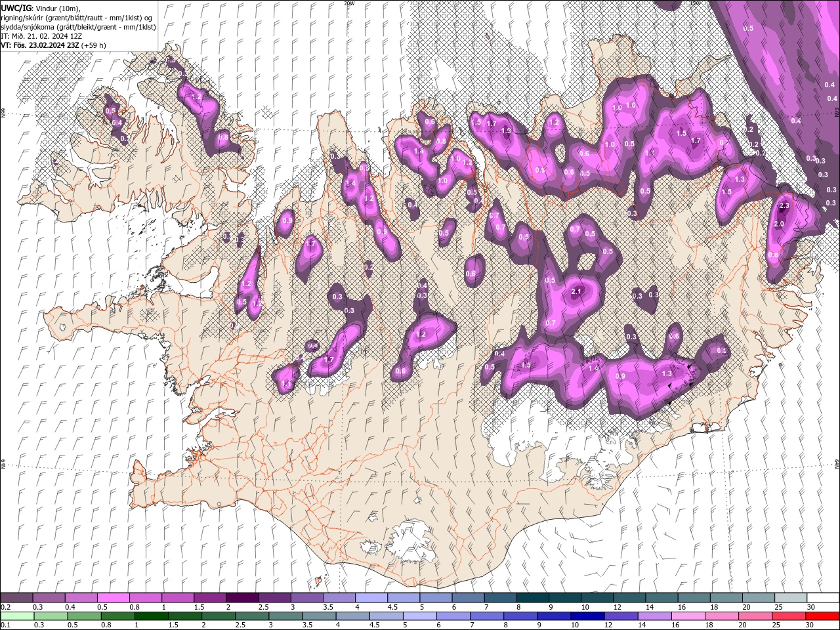Screen dimensions: 840x630
Task: Click the 2.1 precipitation value on the map
Action: 577,291
